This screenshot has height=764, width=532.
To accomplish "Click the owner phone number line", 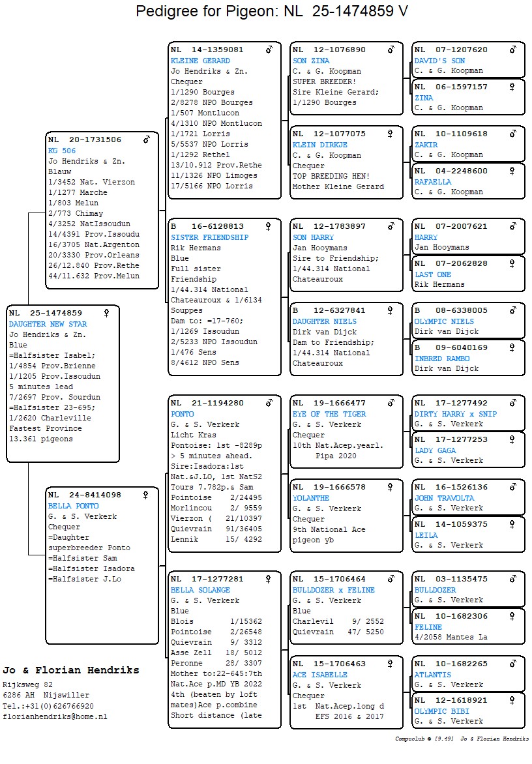I will (48, 706).
